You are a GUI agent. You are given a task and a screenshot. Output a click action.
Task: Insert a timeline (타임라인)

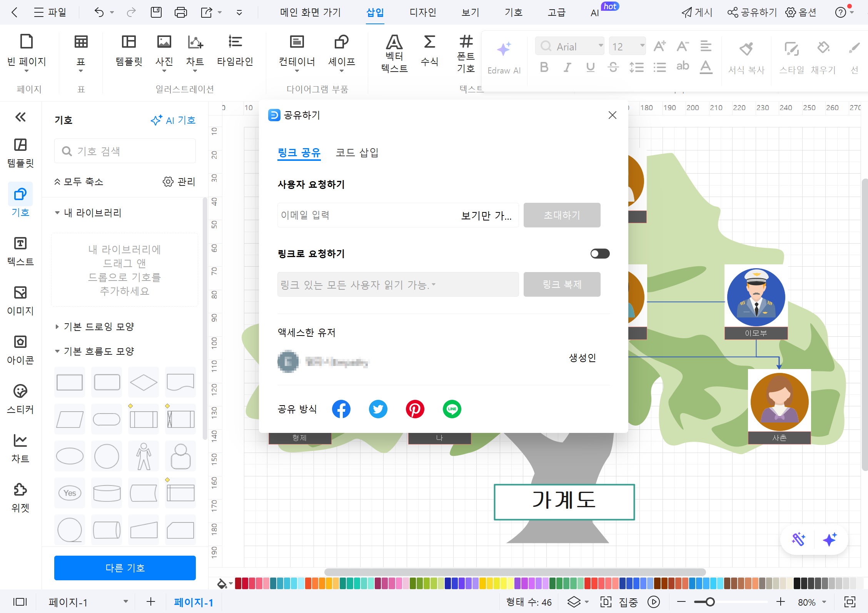point(235,51)
